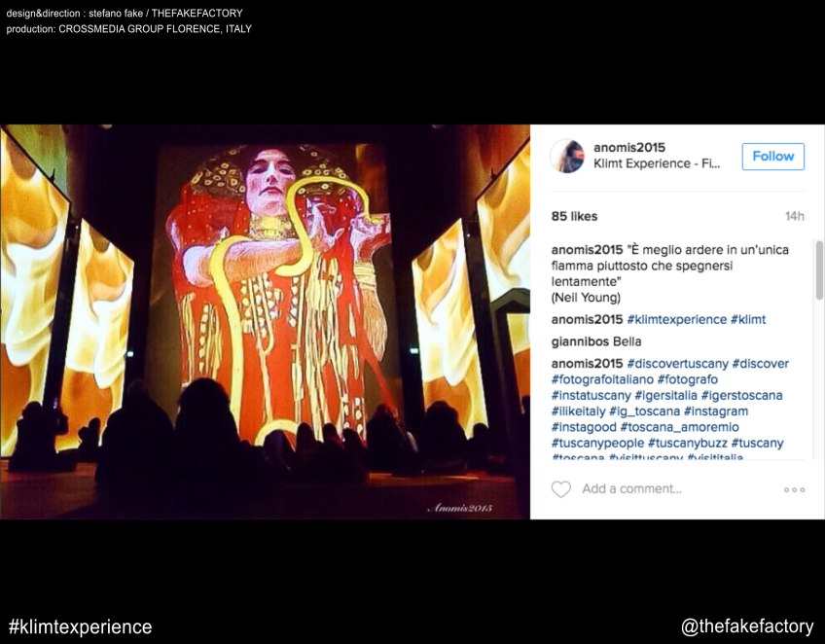Open the three-dot more options menu
Image resolution: width=825 pixels, height=644 pixels.
pyautogui.click(x=794, y=490)
